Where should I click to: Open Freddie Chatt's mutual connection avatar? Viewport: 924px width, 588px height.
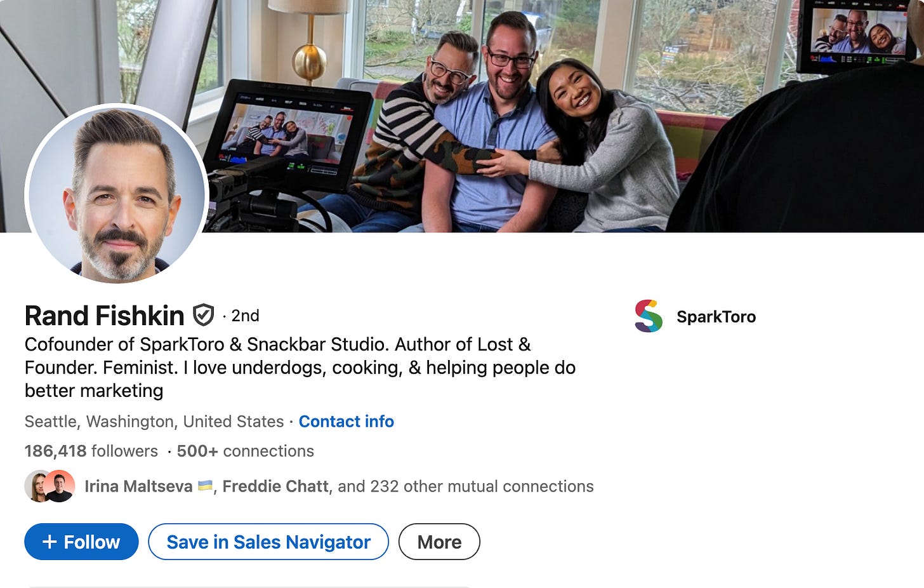tap(60, 486)
